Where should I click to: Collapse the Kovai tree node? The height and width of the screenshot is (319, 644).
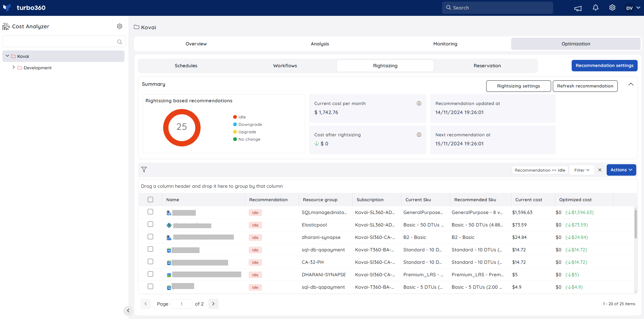(x=7, y=56)
